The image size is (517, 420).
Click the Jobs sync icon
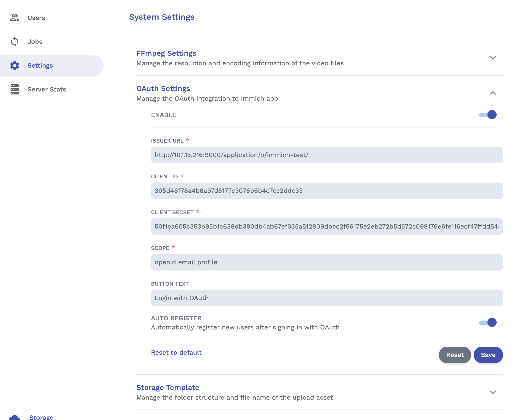[14, 42]
